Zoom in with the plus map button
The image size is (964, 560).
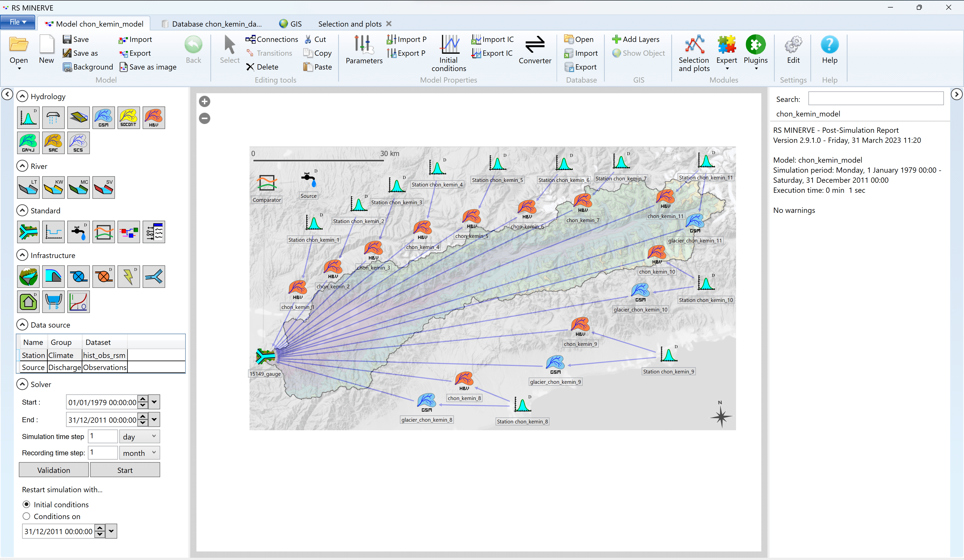pos(205,101)
